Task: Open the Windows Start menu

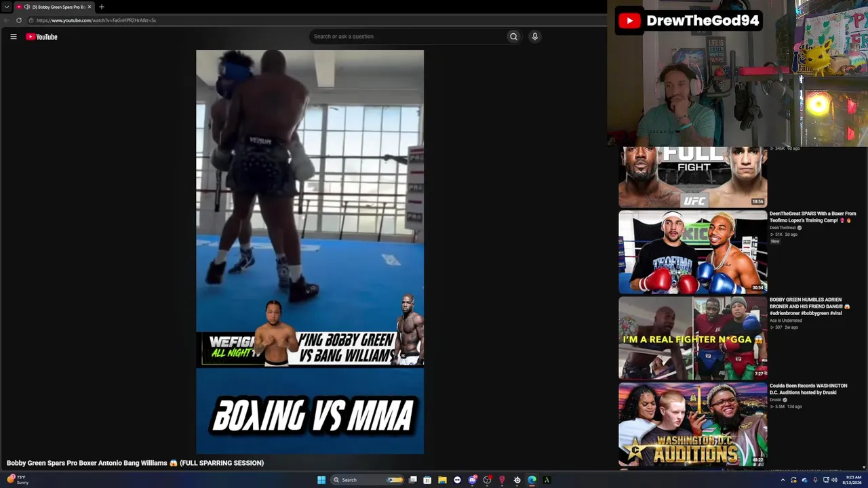Action: (321, 480)
